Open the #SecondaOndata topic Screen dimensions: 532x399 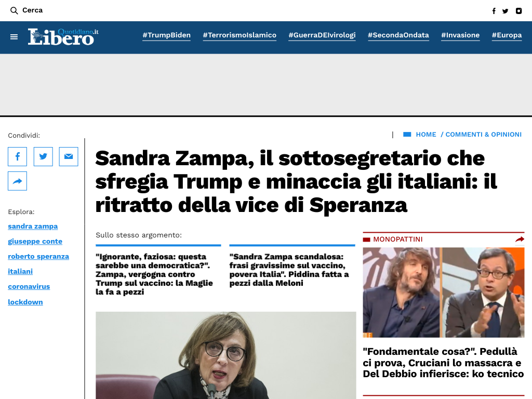[x=398, y=35]
